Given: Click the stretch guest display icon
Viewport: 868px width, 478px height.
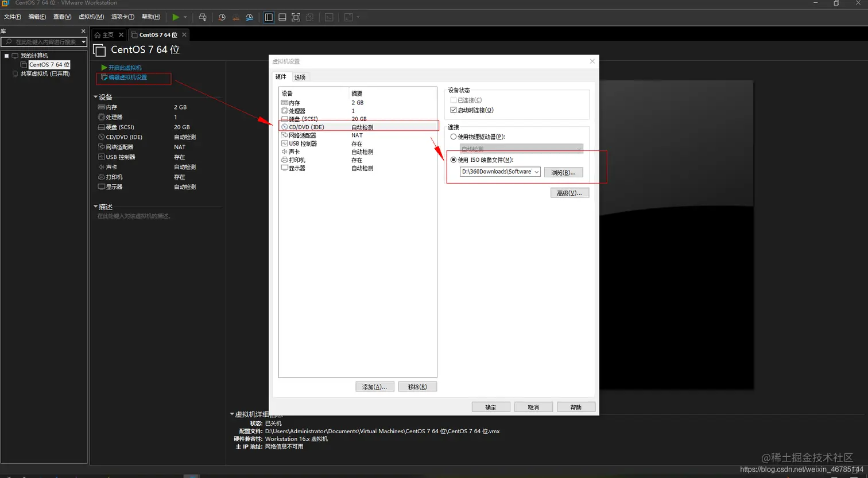Looking at the screenshot, I should pos(348,17).
